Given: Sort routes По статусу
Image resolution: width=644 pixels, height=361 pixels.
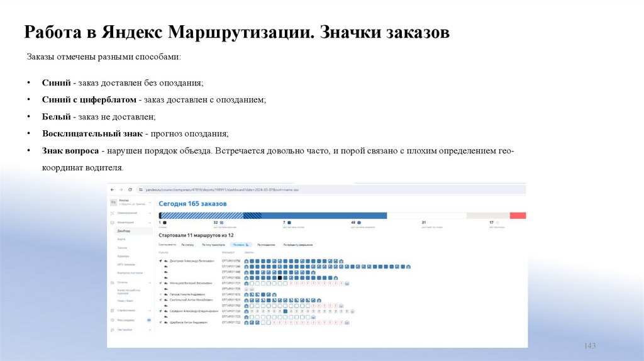Looking at the screenshot, I should (x=187, y=245).
